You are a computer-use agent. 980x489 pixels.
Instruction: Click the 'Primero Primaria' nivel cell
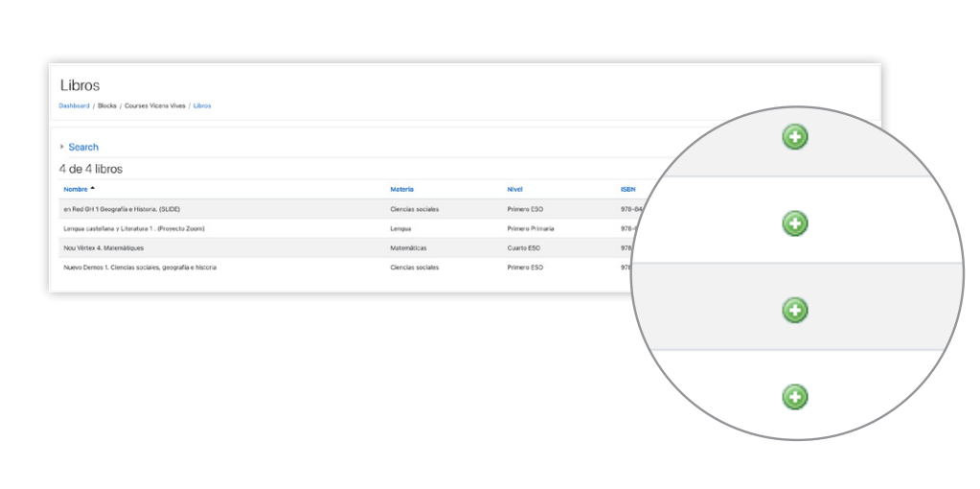[x=531, y=228]
